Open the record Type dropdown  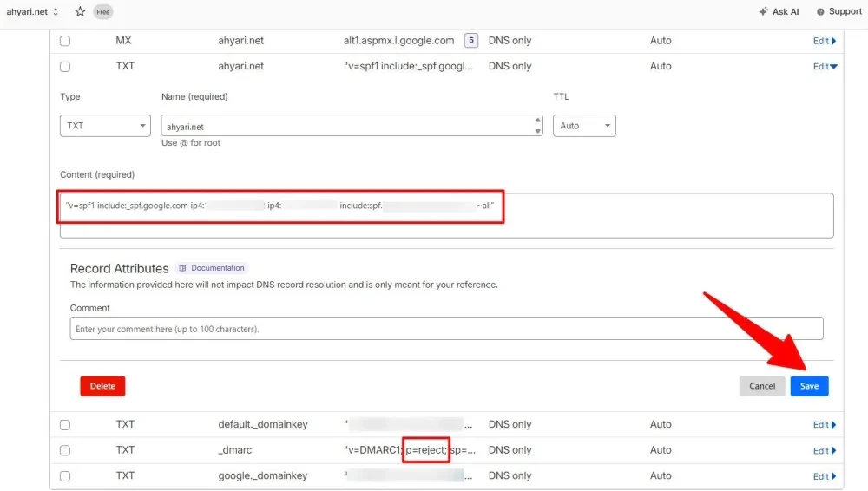click(105, 126)
